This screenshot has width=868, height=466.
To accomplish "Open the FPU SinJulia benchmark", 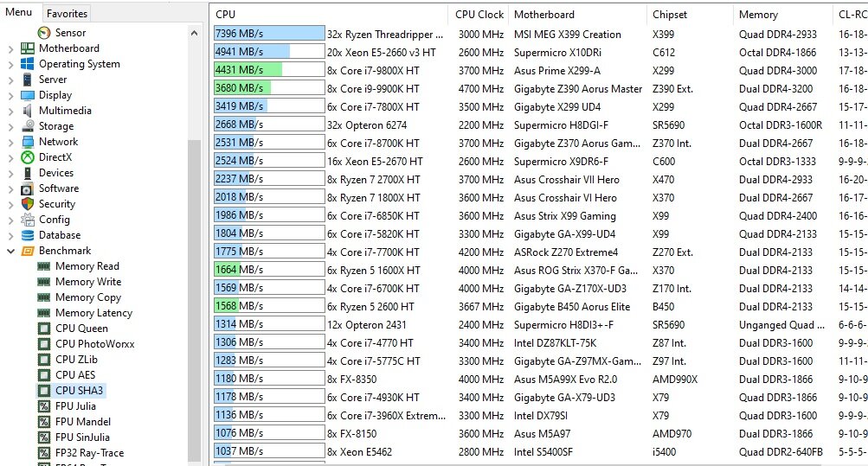I will [x=82, y=437].
